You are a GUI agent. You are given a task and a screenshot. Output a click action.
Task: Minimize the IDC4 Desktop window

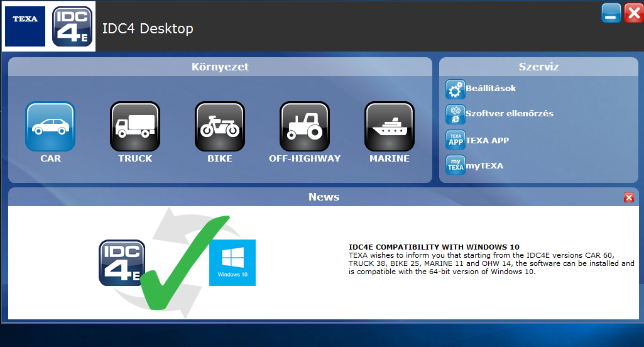click(611, 13)
